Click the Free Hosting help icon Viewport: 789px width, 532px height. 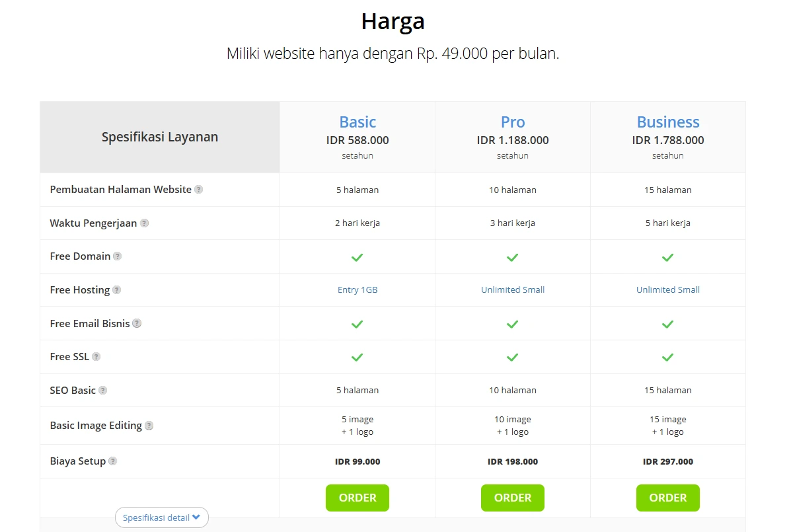(117, 290)
